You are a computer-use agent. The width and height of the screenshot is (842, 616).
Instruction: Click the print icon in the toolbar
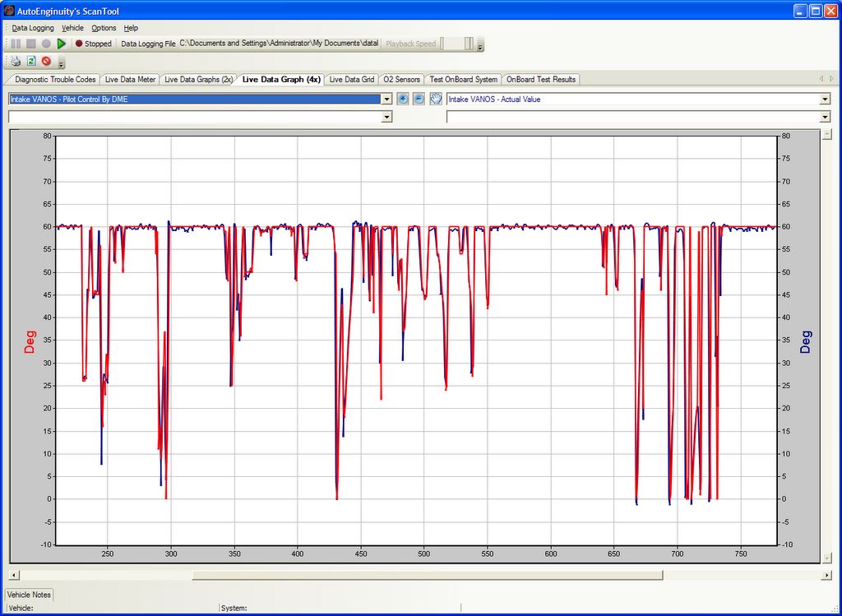click(16, 61)
